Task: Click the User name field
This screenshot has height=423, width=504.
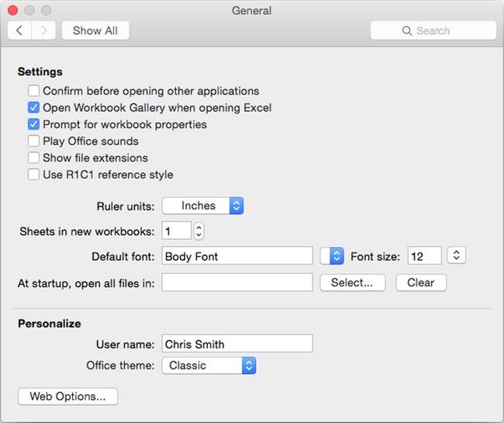Action: click(x=237, y=344)
